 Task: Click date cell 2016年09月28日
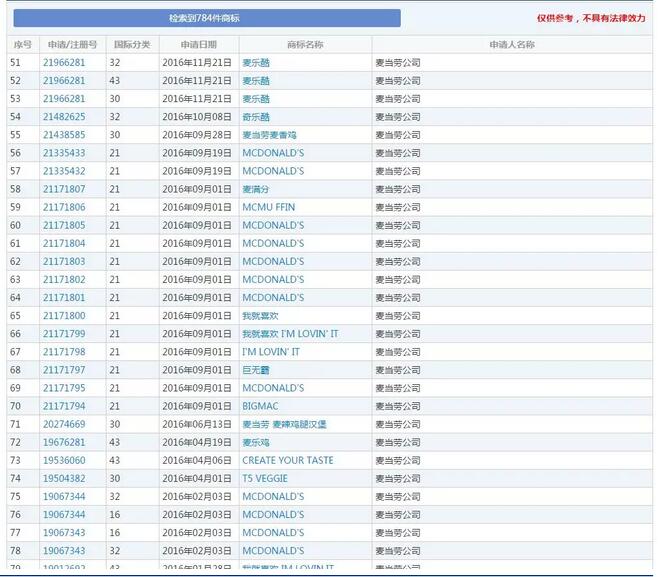point(197,135)
